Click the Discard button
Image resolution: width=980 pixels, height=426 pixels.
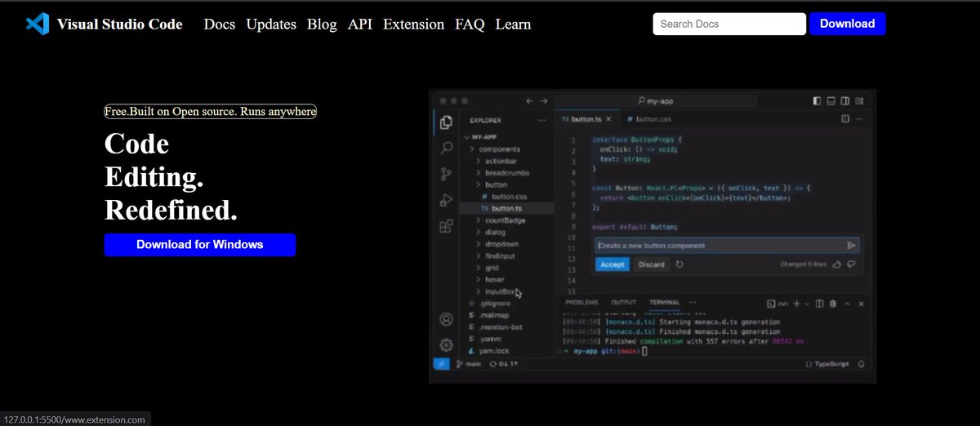point(652,264)
